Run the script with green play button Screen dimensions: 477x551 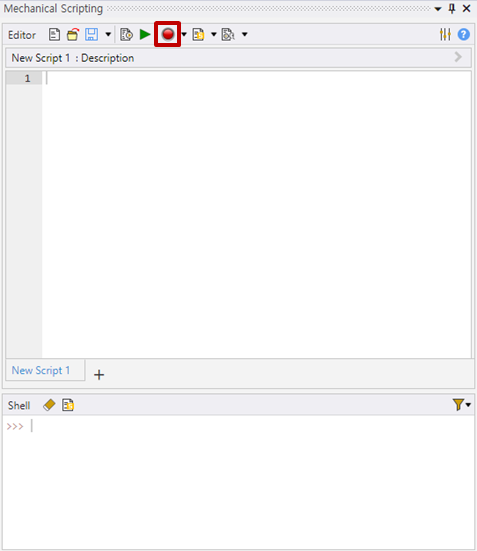click(x=145, y=34)
